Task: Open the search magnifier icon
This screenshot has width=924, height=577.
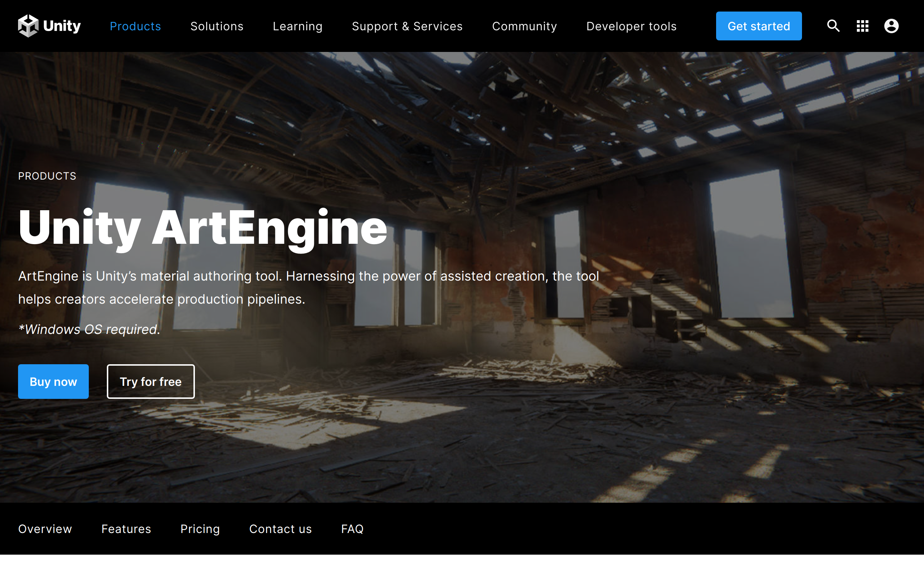Action: (833, 26)
